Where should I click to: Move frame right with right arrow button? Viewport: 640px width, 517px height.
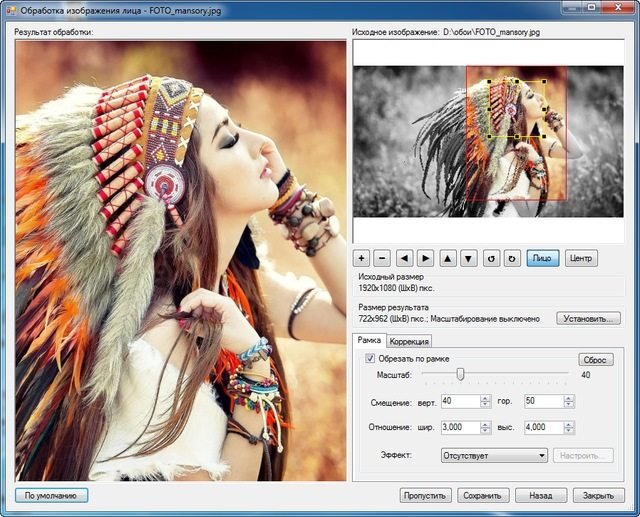(x=426, y=258)
